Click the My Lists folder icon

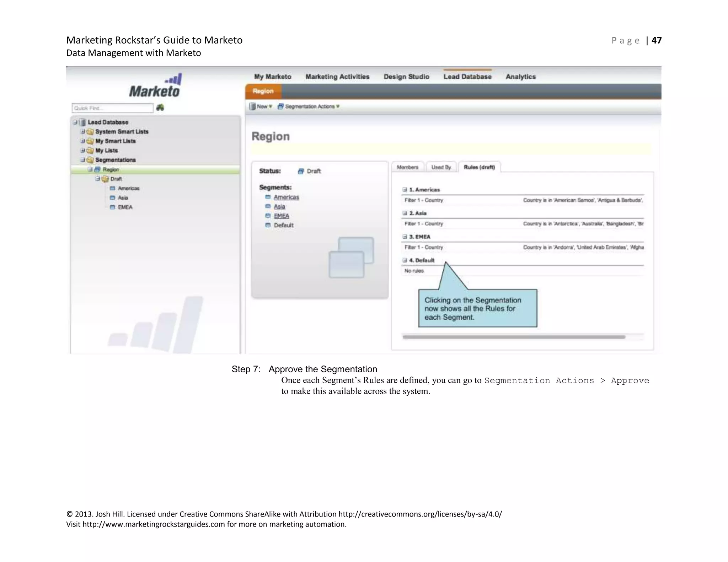click(90, 151)
